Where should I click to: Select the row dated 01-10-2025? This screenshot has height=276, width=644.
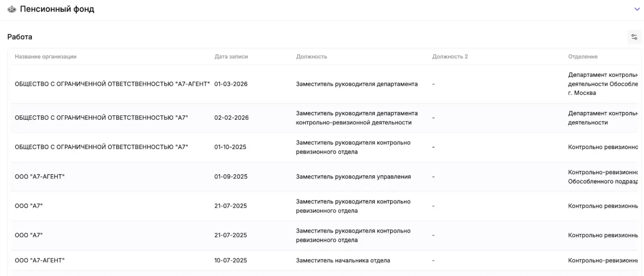tap(324, 147)
